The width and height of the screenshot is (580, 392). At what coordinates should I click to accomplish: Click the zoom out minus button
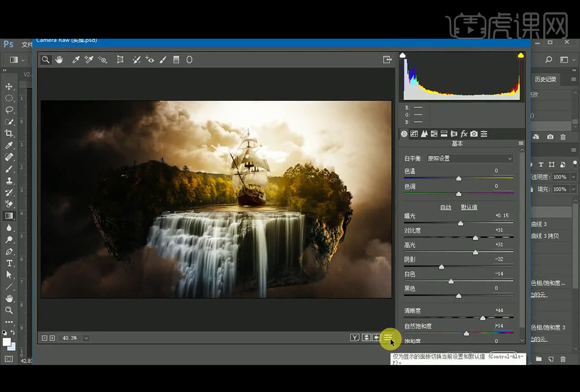[45, 338]
